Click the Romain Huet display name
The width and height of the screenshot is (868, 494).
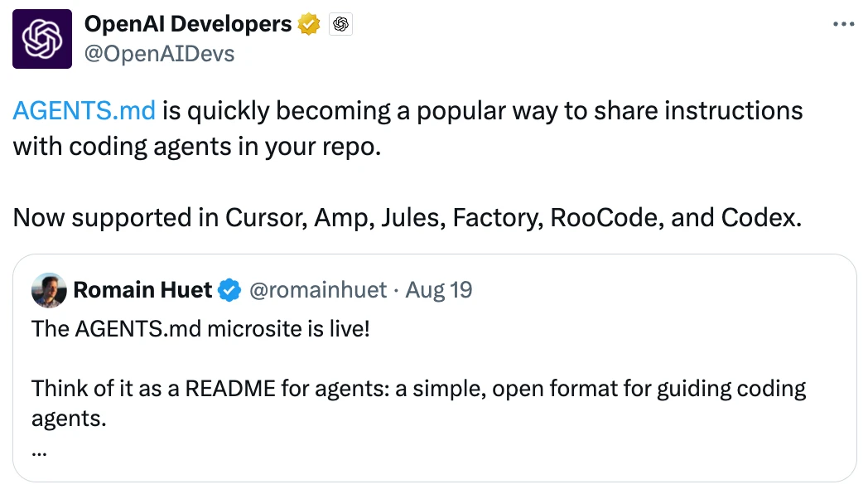tap(142, 289)
